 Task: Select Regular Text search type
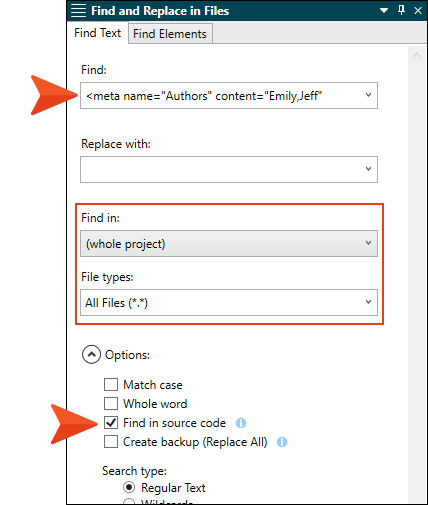pos(129,487)
